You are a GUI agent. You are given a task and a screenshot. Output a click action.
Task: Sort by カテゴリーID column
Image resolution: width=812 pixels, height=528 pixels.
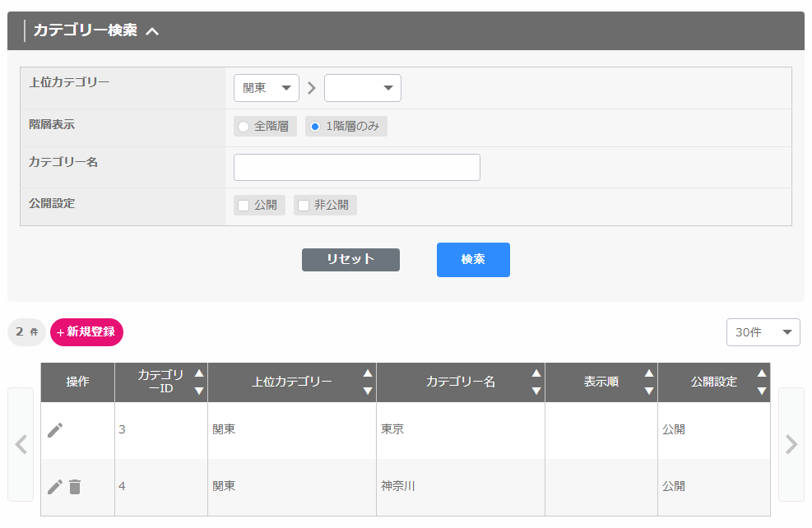(x=198, y=382)
